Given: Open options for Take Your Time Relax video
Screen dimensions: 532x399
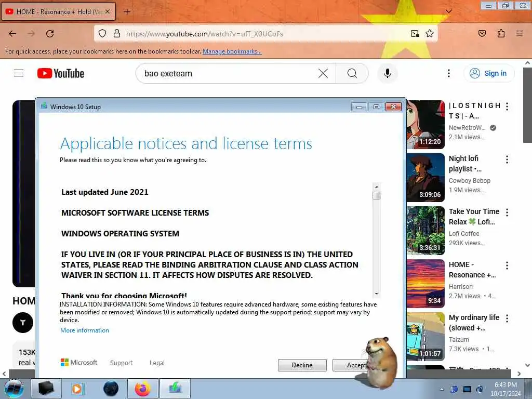Looking at the screenshot, I should 507,212.
